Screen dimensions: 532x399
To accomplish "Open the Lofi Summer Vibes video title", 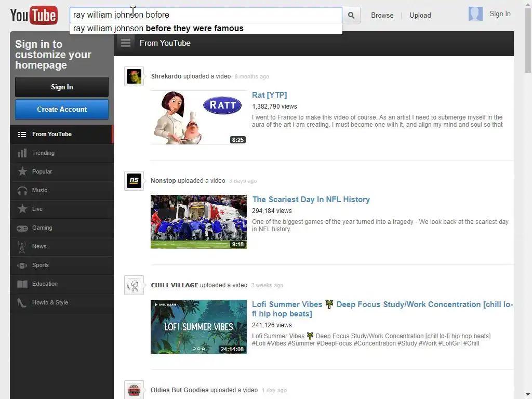I will pos(382,309).
